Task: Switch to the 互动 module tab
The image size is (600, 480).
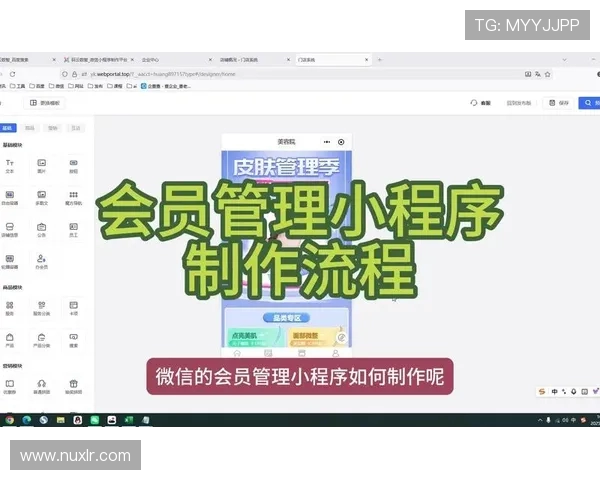Action: [x=76, y=128]
